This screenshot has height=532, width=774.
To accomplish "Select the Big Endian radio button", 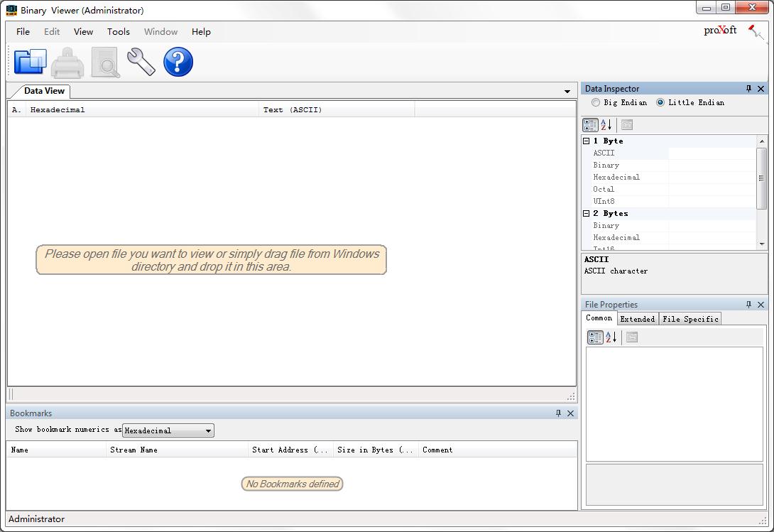I will 595,102.
